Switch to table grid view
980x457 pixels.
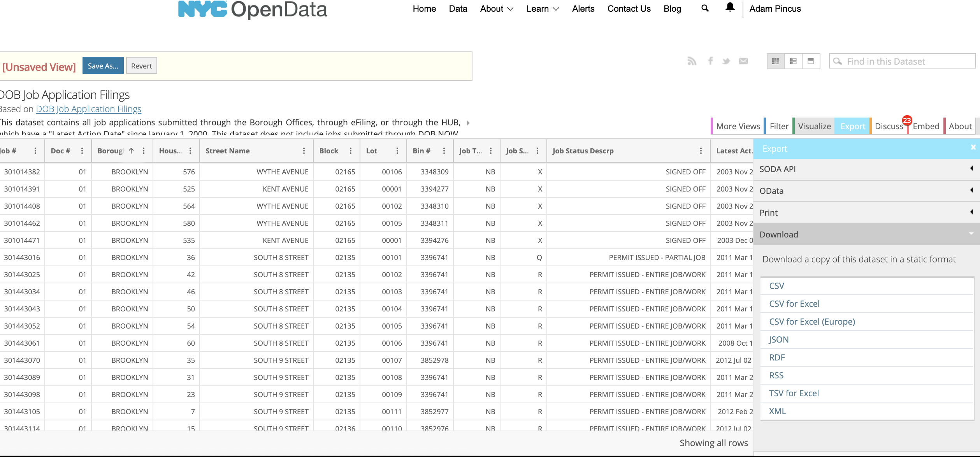pyautogui.click(x=776, y=61)
